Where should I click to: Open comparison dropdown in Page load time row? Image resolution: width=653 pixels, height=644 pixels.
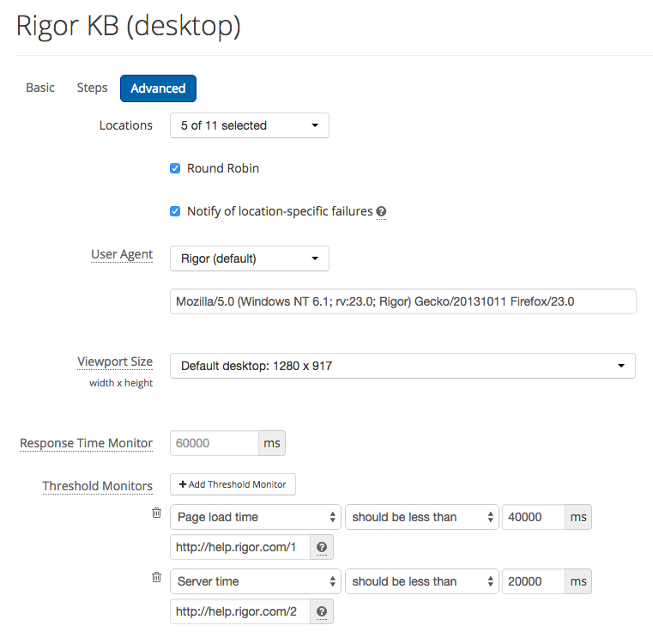[422, 517]
